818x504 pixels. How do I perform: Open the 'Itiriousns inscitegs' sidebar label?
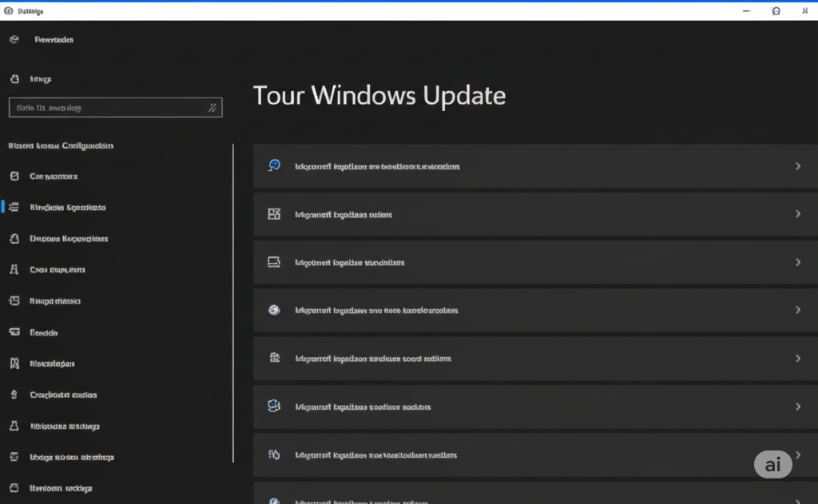coord(65,427)
